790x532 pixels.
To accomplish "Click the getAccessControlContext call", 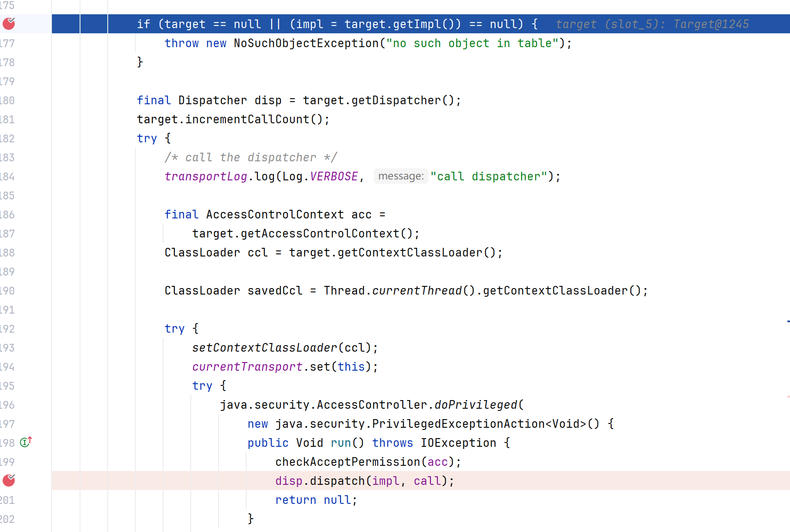I will [x=320, y=234].
